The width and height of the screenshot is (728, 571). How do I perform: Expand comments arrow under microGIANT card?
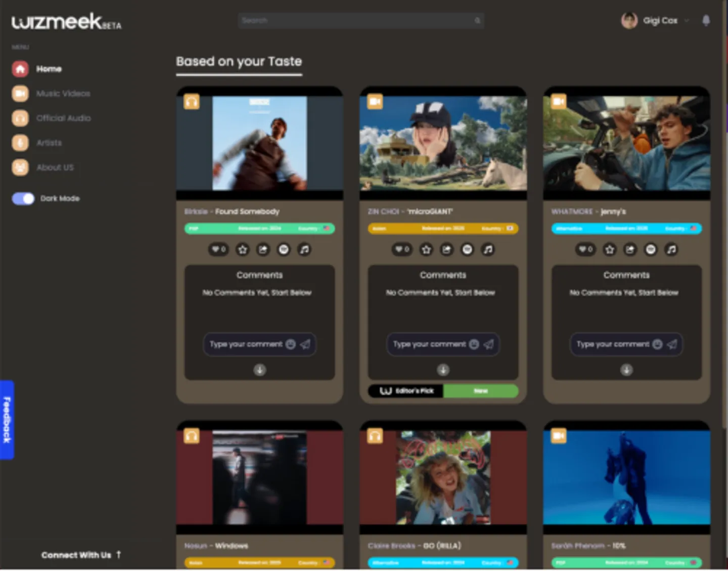pos(443,370)
